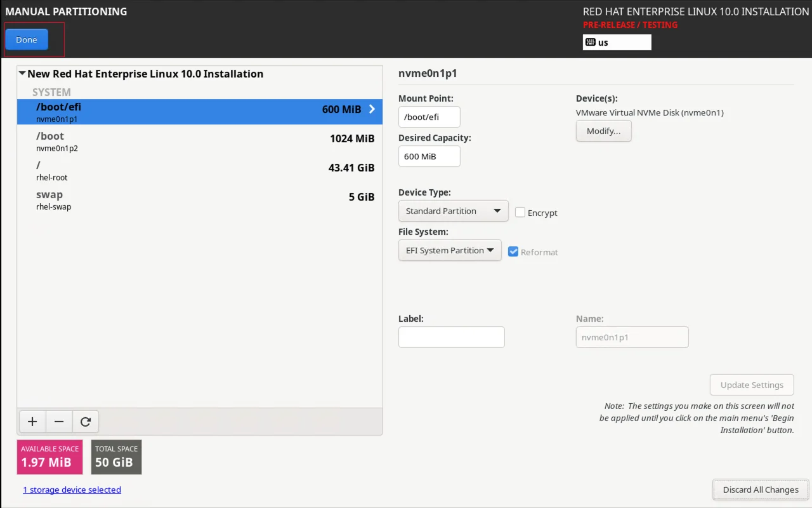Click the pink Available Space indicator
812x508 pixels.
point(50,457)
